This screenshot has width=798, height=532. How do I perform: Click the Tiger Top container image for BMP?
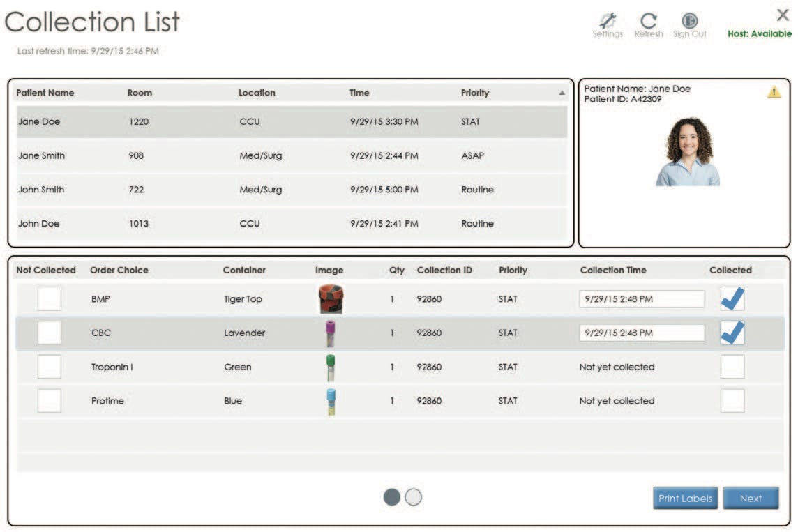pyautogui.click(x=329, y=298)
